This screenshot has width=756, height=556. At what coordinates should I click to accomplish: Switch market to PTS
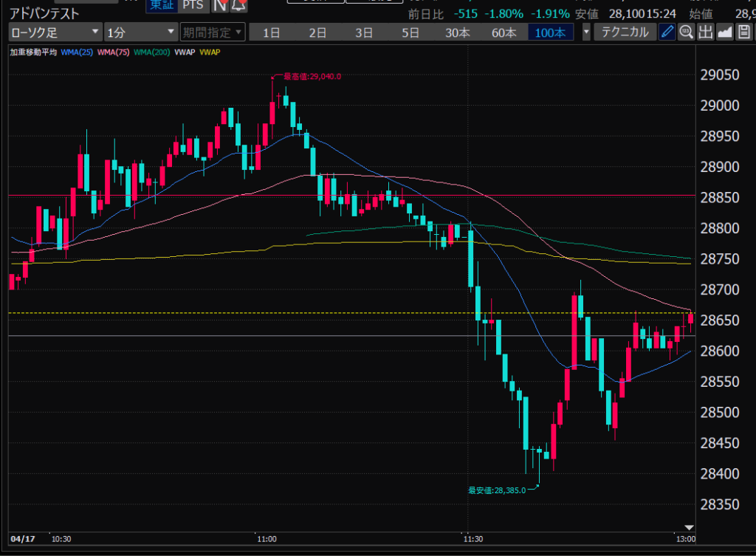point(193,5)
